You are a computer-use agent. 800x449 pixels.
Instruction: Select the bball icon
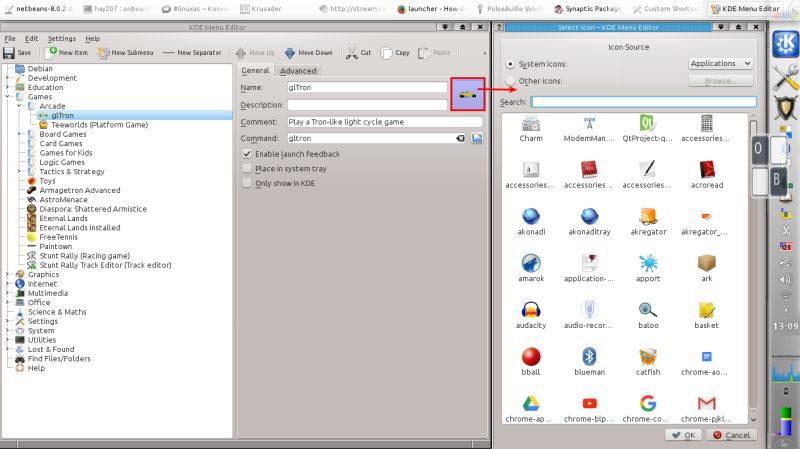(x=531, y=362)
